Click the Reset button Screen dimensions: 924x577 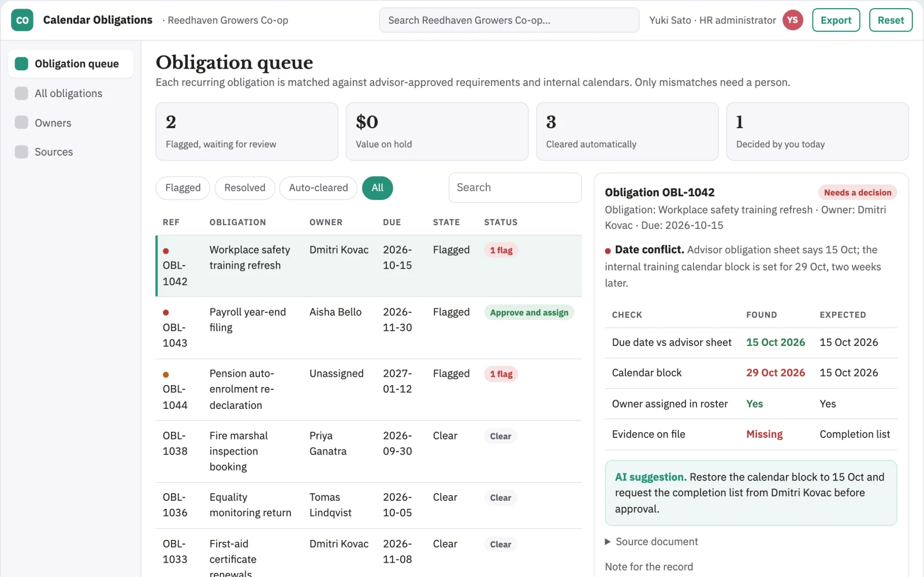891,20
